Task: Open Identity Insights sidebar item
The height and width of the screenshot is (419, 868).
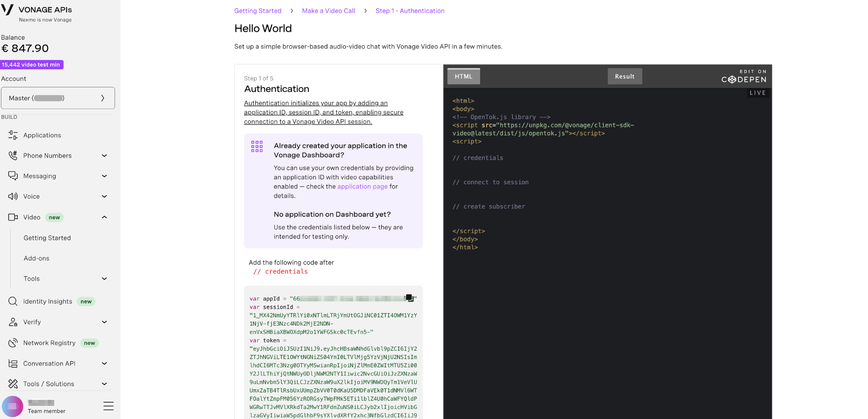Action: (48, 301)
